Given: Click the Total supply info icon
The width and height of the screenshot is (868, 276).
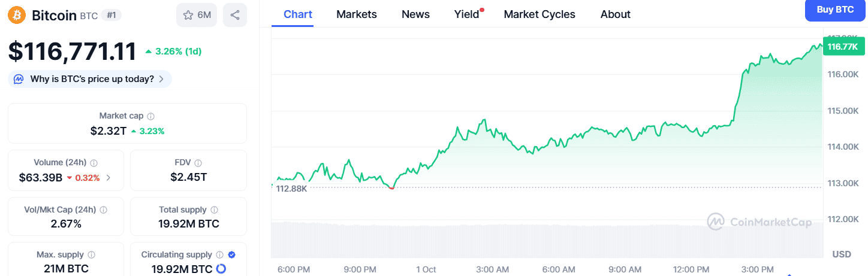Looking at the screenshot, I should 215,210.
